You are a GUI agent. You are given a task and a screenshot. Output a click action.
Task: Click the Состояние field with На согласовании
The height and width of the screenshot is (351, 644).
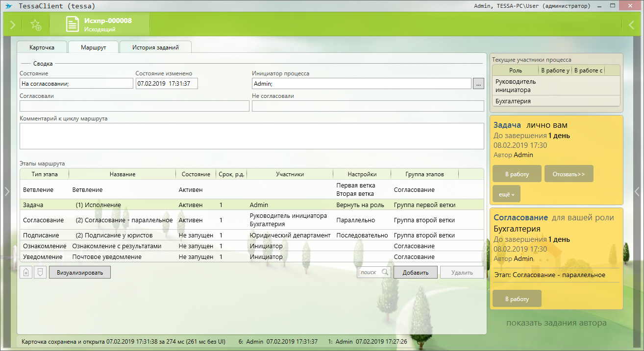(76, 84)
